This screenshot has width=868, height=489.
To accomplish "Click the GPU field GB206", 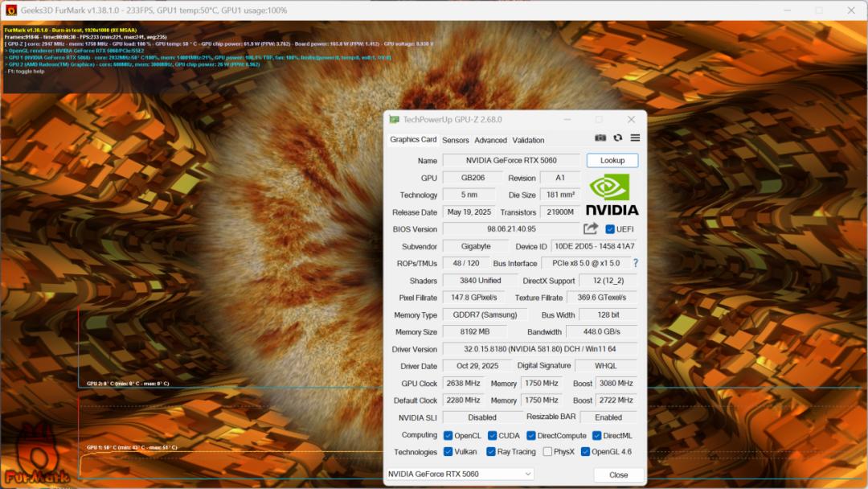I will [x=473, y=178].
